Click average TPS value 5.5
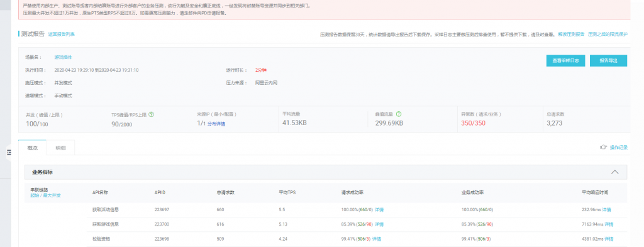Image resolution: width=644 pixels, height=247 pixels. click(x=282, y=210)
